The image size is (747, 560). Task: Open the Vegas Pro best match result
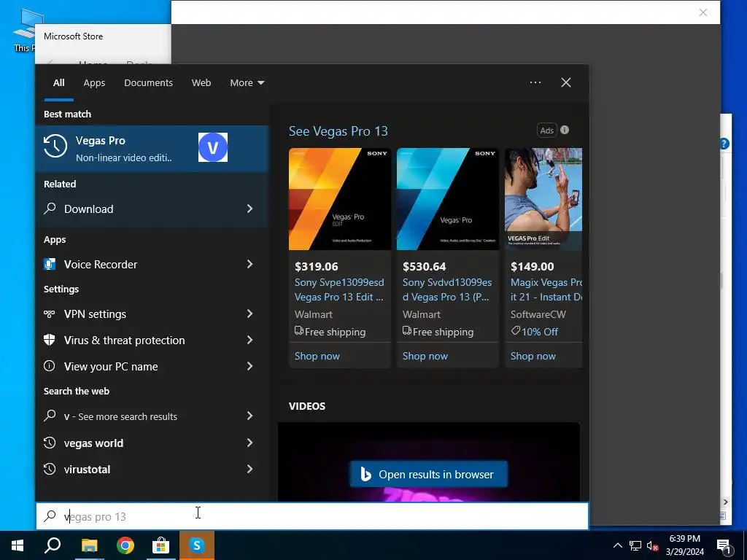click(152, 149)
